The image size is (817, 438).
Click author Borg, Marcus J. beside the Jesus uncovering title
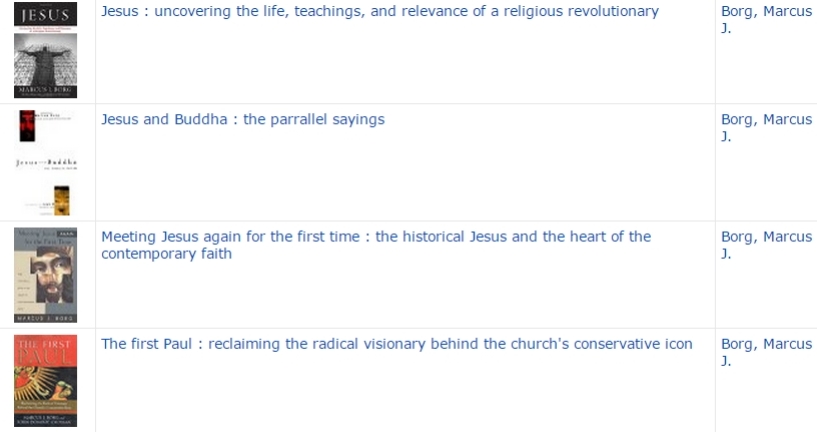766,19
